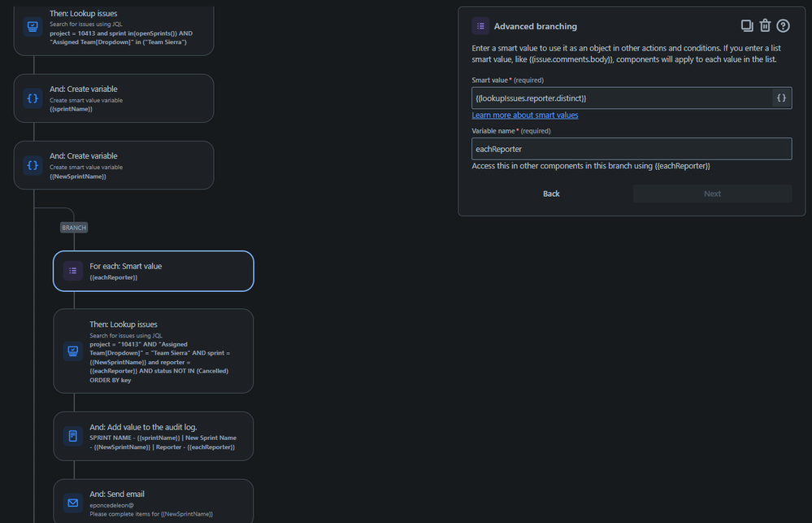The image size is (812, 523).
Task: Open the smart value picker in the Smart value field
Action: point(781,98)
